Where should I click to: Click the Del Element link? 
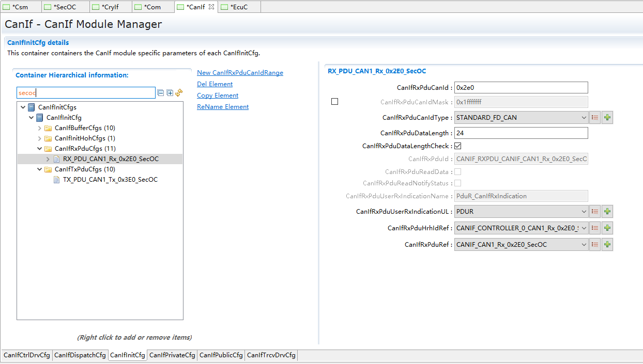(215, 84)
